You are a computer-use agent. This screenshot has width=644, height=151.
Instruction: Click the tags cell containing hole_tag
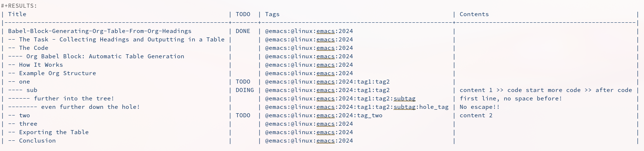click(357, 107)
